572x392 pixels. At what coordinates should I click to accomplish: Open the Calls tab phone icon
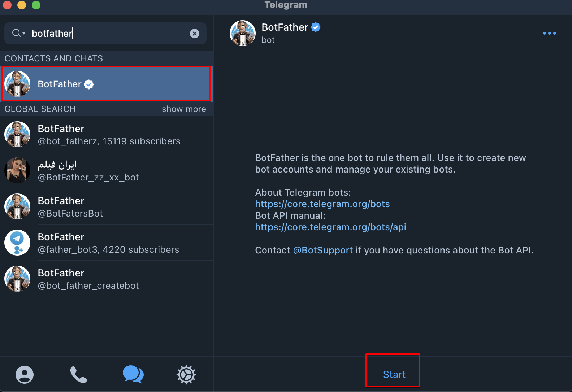78,375
